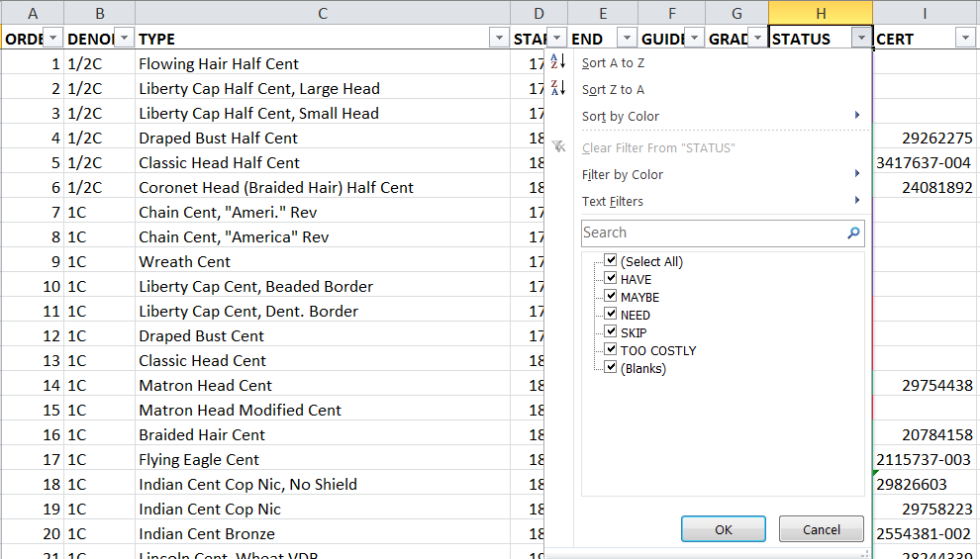The image size is (980, 559).
Task: Open the CERT column filter dropdown
Action: point(965,39)
